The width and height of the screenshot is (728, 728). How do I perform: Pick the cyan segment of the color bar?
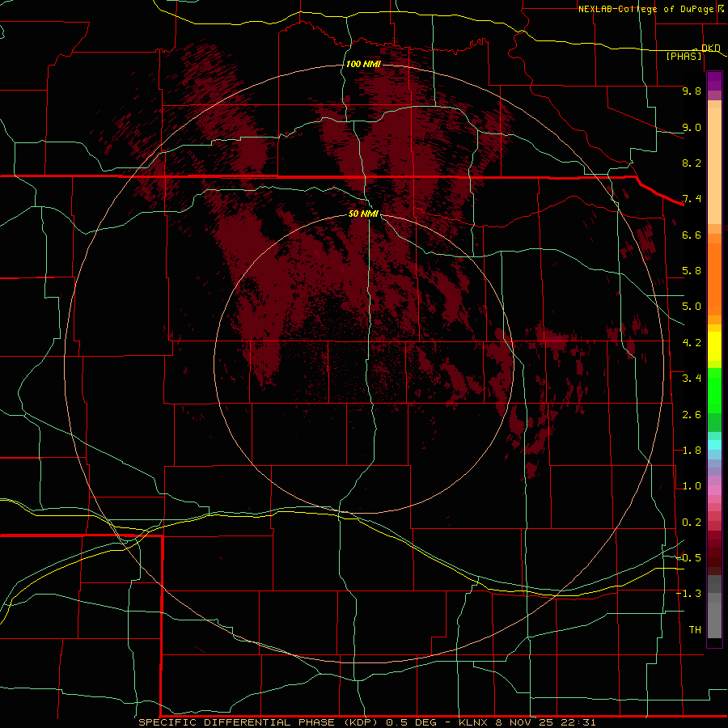coord(714,445)
